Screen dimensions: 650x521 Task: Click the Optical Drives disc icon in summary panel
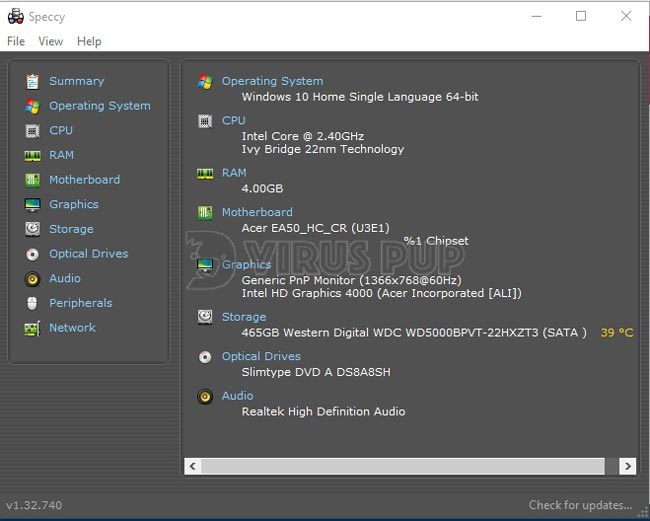click(205, 357)
